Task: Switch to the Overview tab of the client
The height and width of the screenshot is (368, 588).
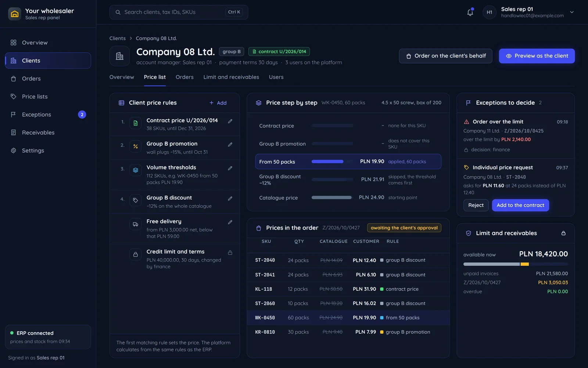Action: (x=122, y=77)
